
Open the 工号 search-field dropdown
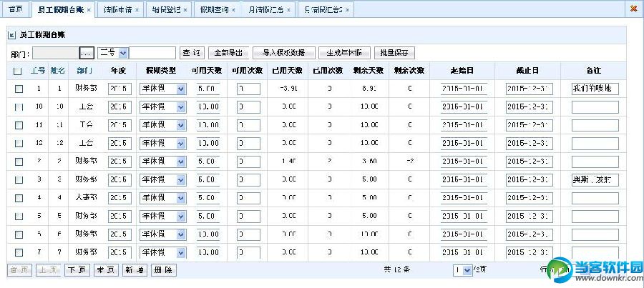coord(123,53)
